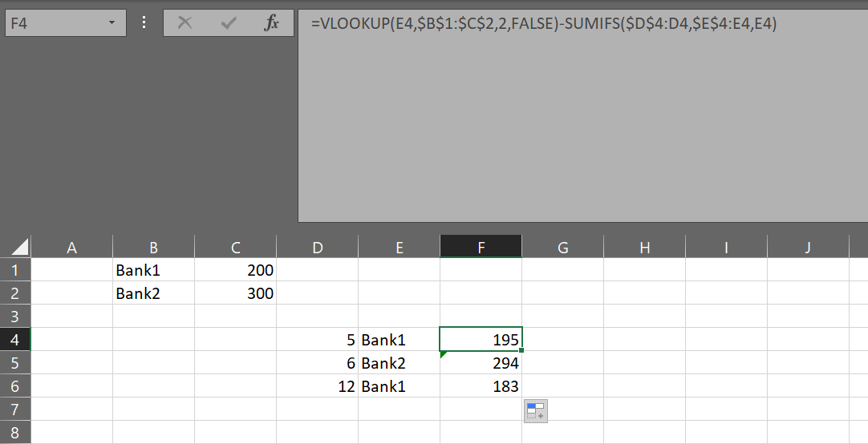Open the AutoFill Options button
The width and height of the screenshot is (868, 444).
(x=536, y=411)
